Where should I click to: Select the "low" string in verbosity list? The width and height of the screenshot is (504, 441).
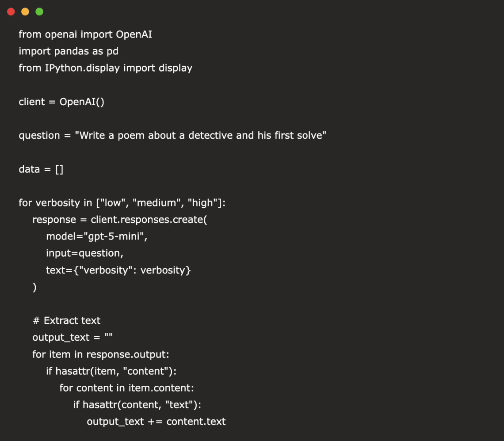coord(113,203)
